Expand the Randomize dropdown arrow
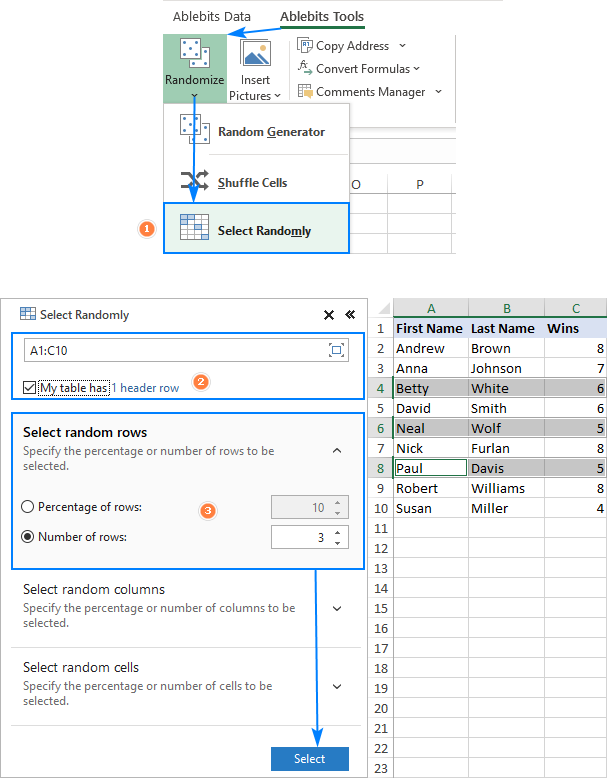The width and height of the screenshot is (607, 778). pos(195,96)
